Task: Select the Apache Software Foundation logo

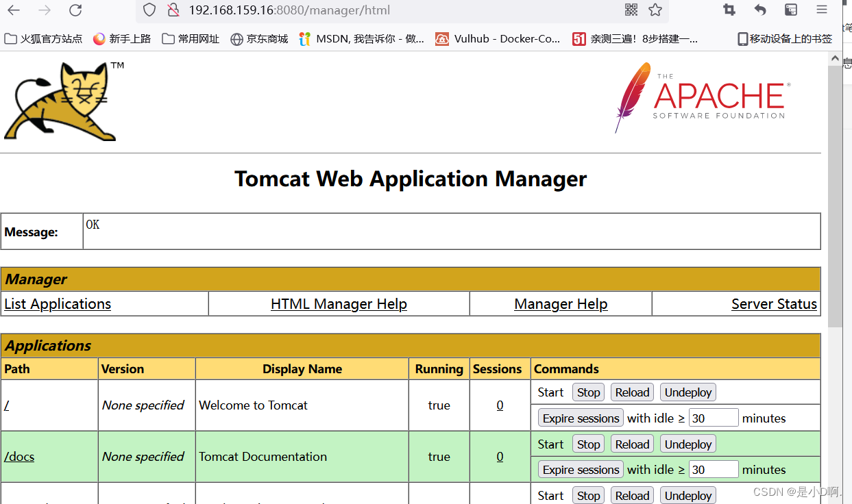Action: pos(703,97)
